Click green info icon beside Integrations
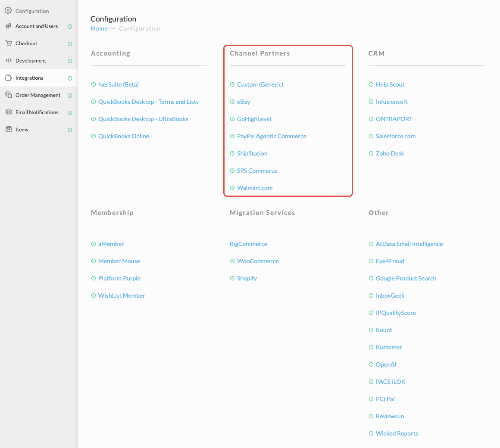Screen dimensions: 500x448 click(70, 78)
